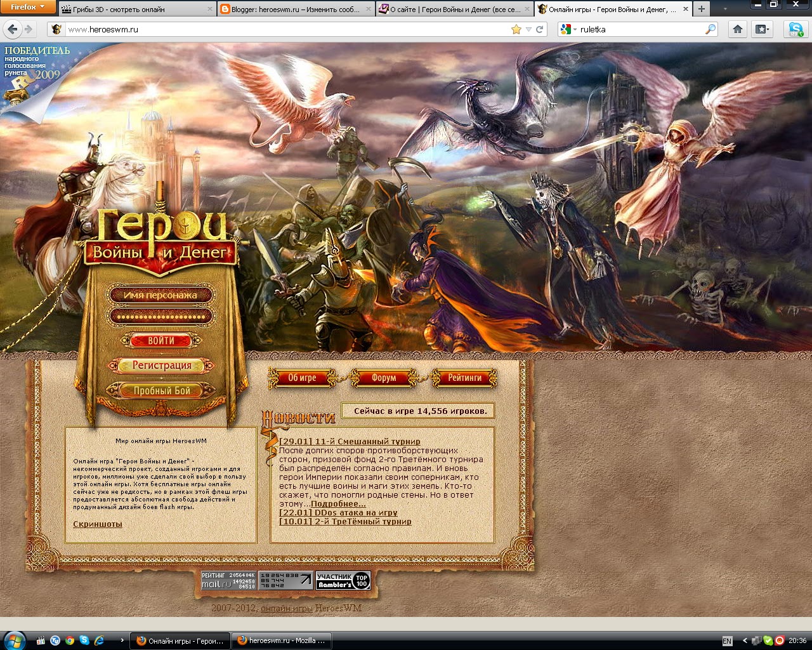Switch to the Blogger heroeswm.ru tab
Screen dimensions: 812x650
point(296,10)
